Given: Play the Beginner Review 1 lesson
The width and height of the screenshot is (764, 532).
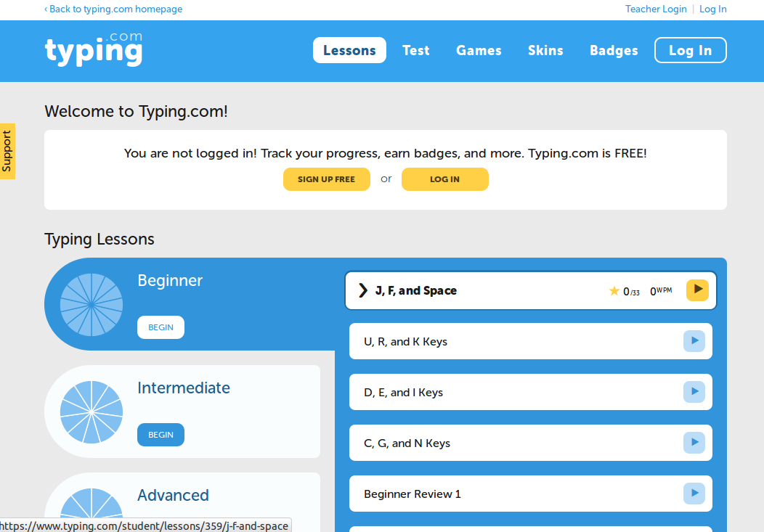Looking at the screenshot, I should pos(694,494).
